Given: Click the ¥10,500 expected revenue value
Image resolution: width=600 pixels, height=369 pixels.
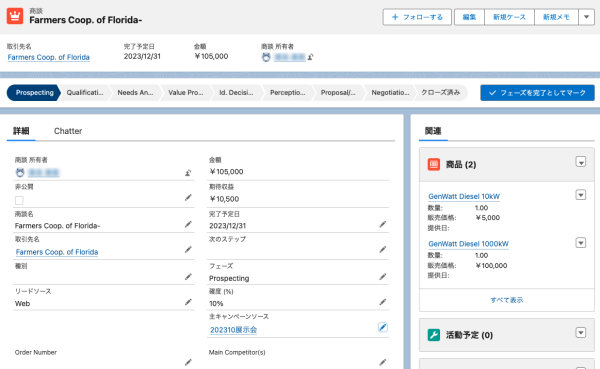Looking at the screenshot, I should [x=224, y=199].
